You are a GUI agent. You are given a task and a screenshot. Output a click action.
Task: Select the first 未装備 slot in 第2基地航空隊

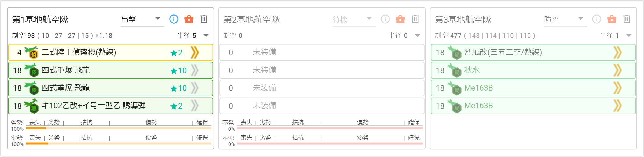322,52
